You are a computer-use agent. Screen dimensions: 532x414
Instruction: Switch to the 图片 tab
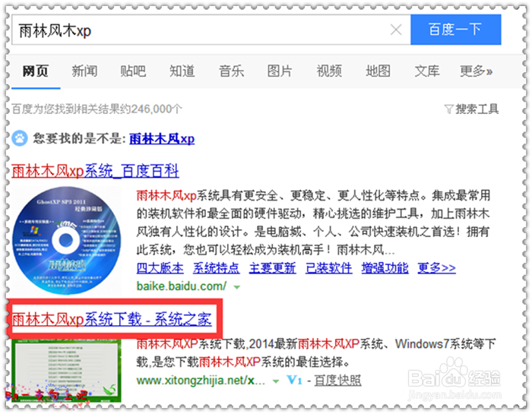280,71
